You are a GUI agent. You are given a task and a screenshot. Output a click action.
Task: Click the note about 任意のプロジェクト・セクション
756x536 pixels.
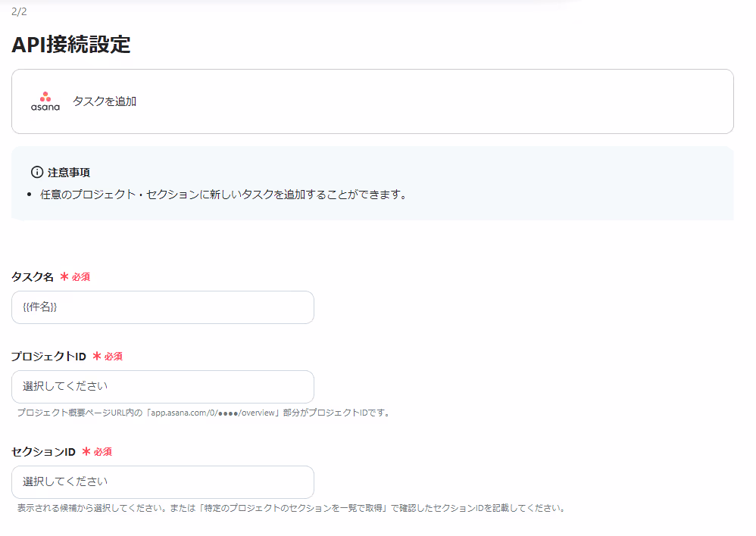225,195
